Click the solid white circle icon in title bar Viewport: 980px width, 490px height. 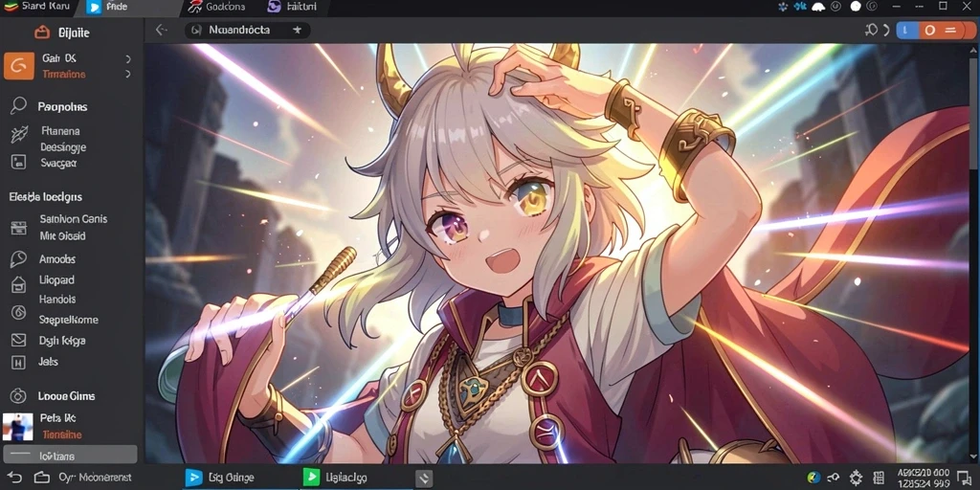(856, 7)
